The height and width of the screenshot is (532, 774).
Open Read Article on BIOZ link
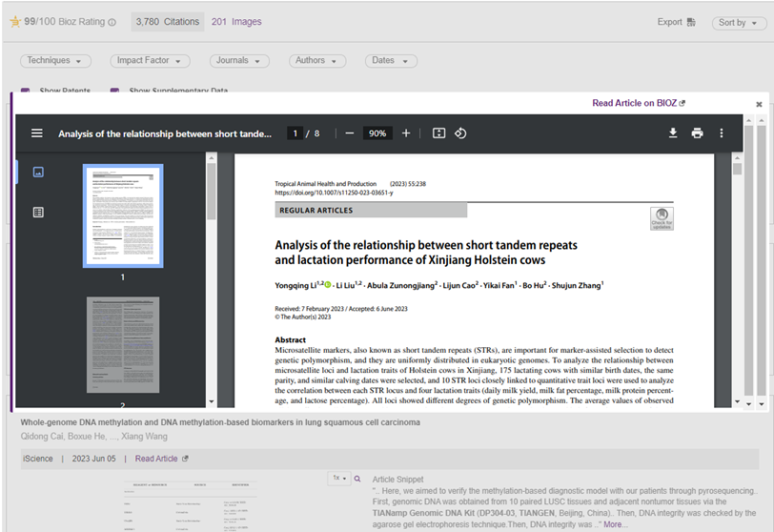(638, 103)
